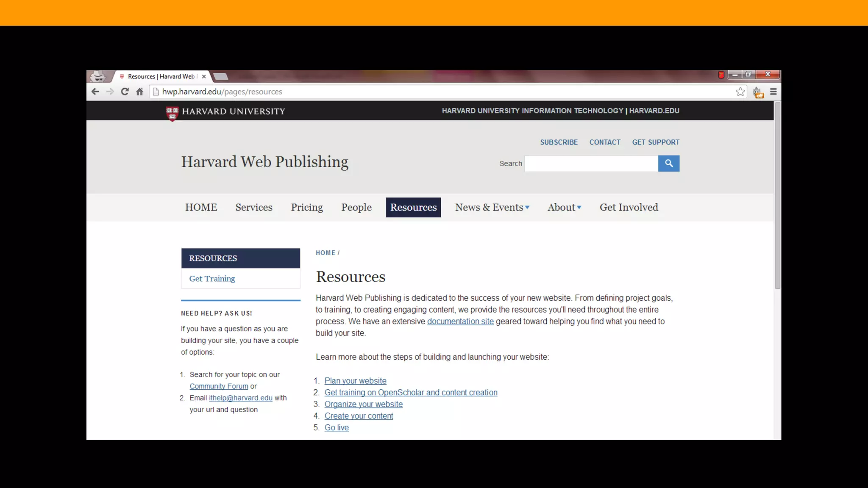Open the documentation site link
The width and height of the screenshot is (868, 488).
[x=460, y=321]
